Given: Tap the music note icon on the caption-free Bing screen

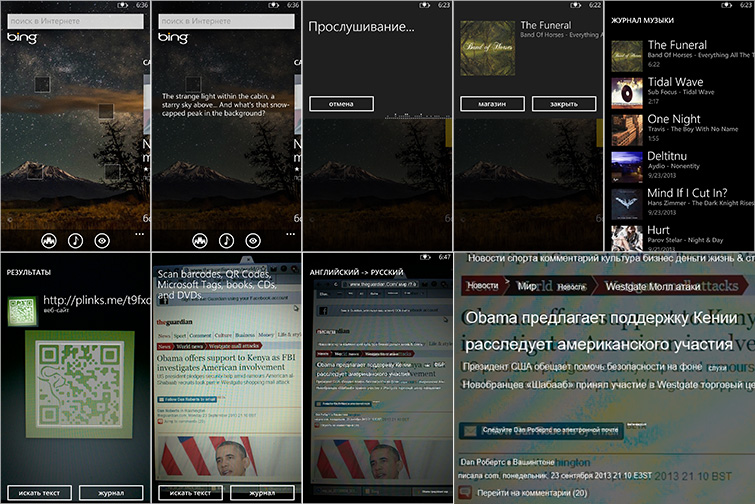Looking at the screenshot, I should pyautogui.click(x=75, y=240).
